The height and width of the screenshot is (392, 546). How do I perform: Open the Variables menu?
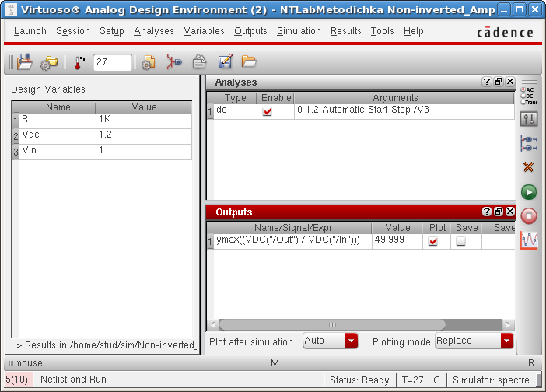204,31
